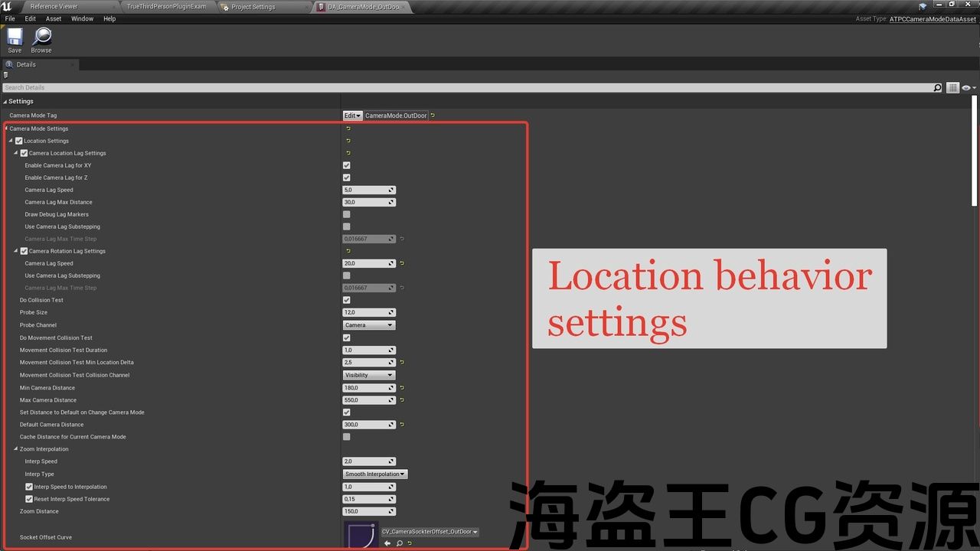The image size is (980, 551).
Task: Open the property matrix grid view icon
Action: point(952,88)
